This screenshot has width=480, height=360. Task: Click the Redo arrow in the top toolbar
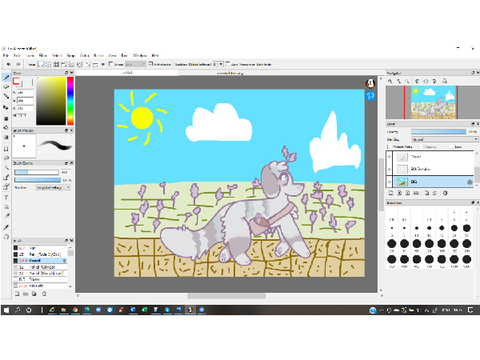pos(18,64)
